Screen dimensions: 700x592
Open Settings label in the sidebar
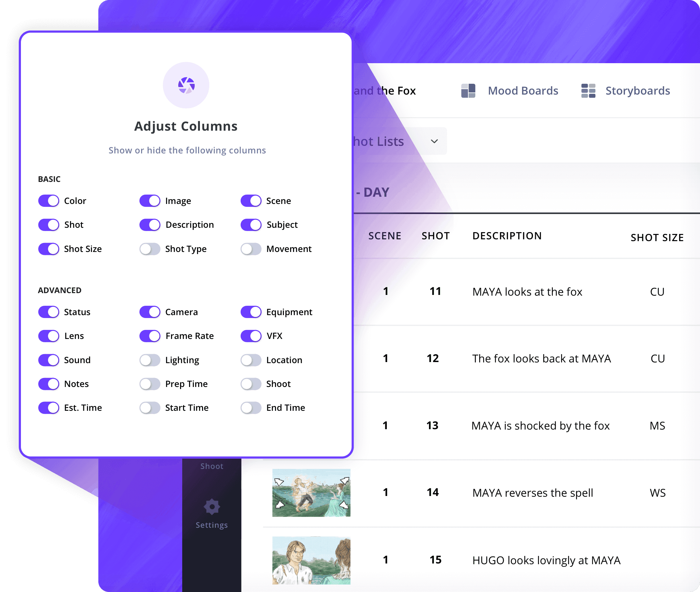(212, 525)
